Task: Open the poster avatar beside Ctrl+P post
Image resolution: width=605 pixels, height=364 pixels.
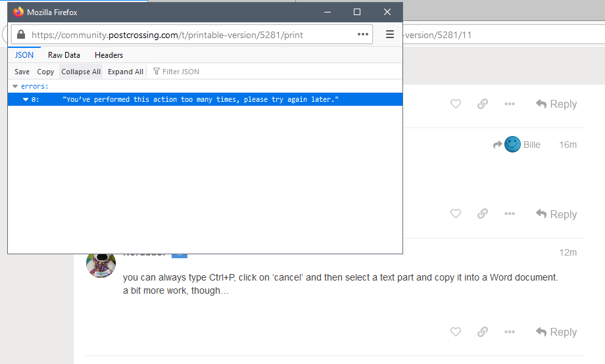Action: pyautogui.click(x=101, y=264)
